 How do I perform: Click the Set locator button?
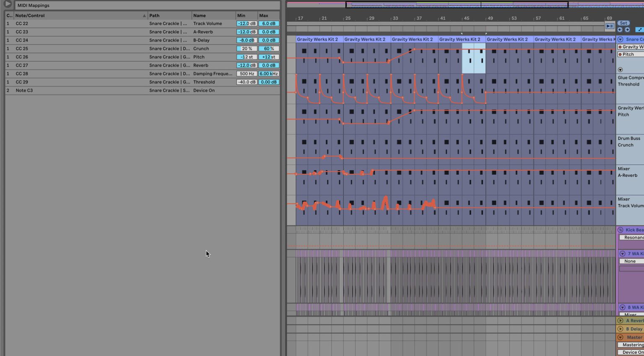tap(623, 23)
